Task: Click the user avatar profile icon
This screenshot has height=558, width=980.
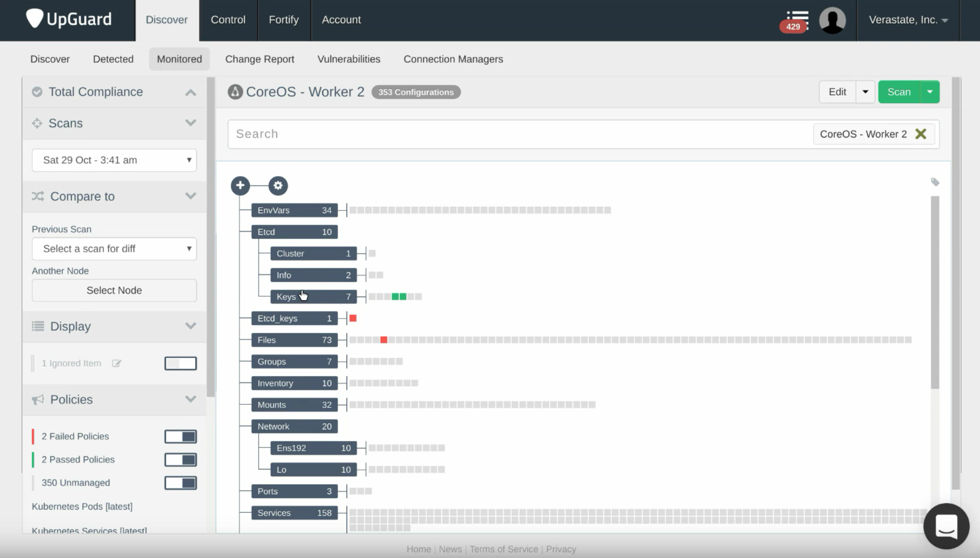Action: click(x=832, y=20)
